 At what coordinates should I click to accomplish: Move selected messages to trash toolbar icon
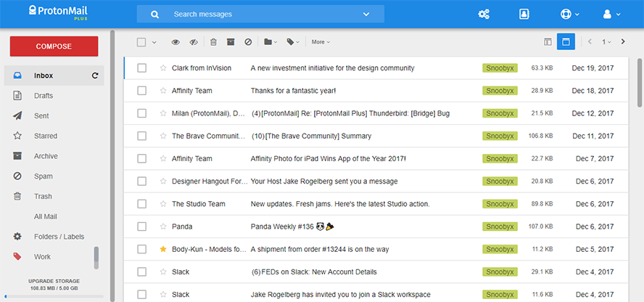pos(213,42)
